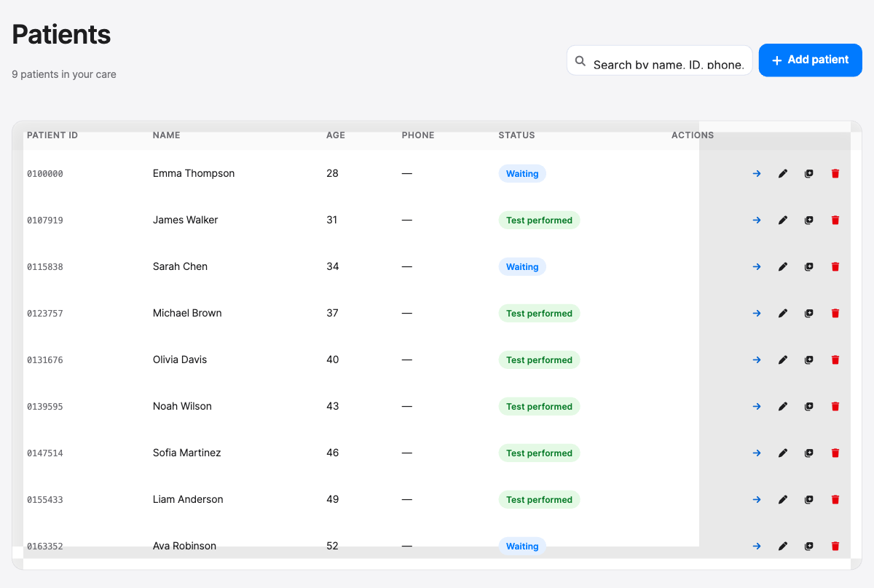The height and width of the screenshot is (588, 874).
Task: Click the name Sofia Martinez
Action: tap(187, 453)
